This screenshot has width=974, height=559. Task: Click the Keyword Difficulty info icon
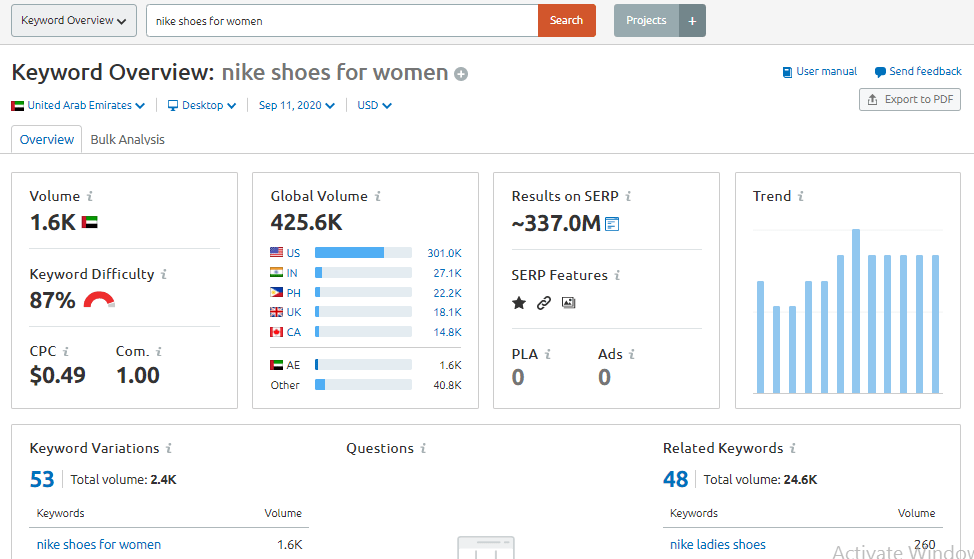(164, 274)
